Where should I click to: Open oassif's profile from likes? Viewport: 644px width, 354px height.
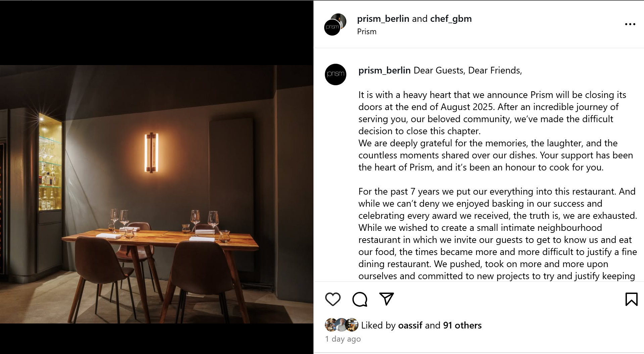(x=410, y=325)
